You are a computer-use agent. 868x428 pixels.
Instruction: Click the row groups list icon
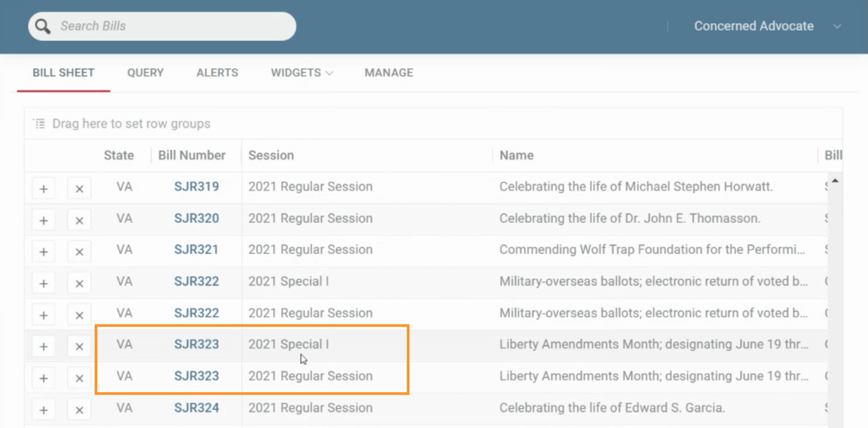click(39, 124)
